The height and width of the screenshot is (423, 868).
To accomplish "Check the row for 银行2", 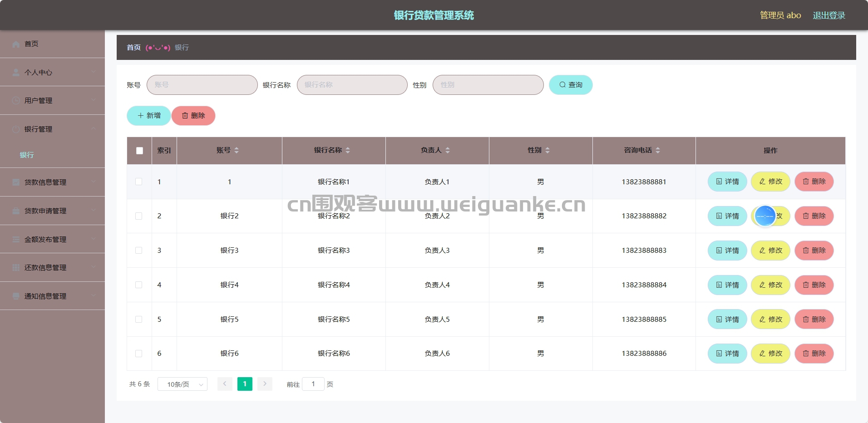I will coord(139,216).
